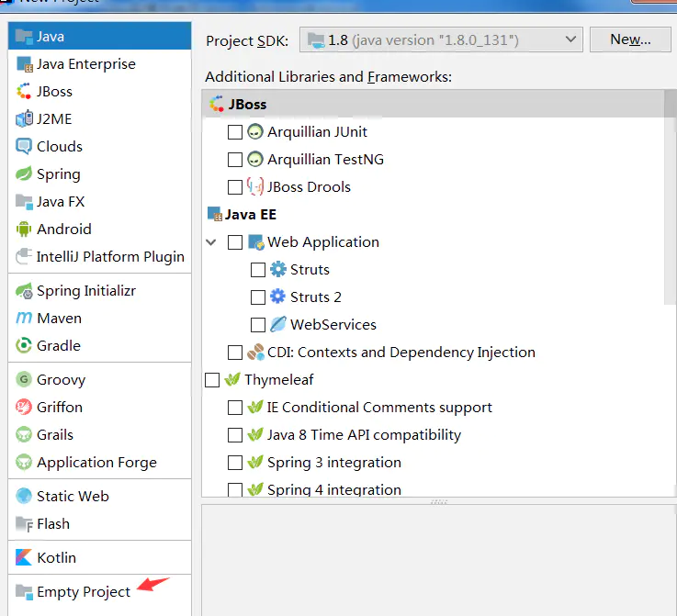Image resolution: width=677 pixels, height=616 pixels.
Task: Select Spring Initializr list entry
Action: 99,291
